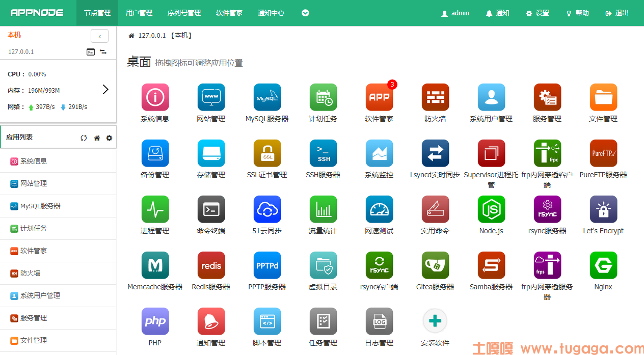644x355 pixels.
Task: Open 通知 notifications in the header
Action: (x=497, y=13)
